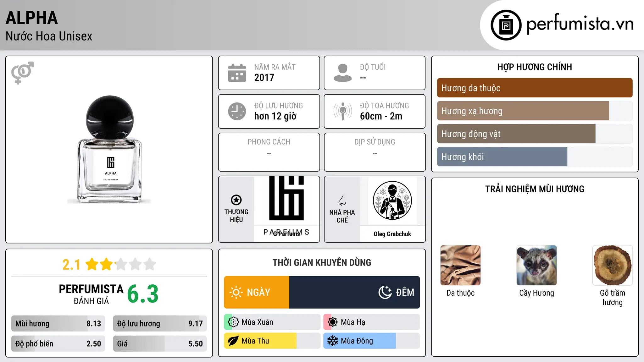This screenshot has width=644, height=362.
Task: Select the Ngày daytime segment
Action: 257,292
